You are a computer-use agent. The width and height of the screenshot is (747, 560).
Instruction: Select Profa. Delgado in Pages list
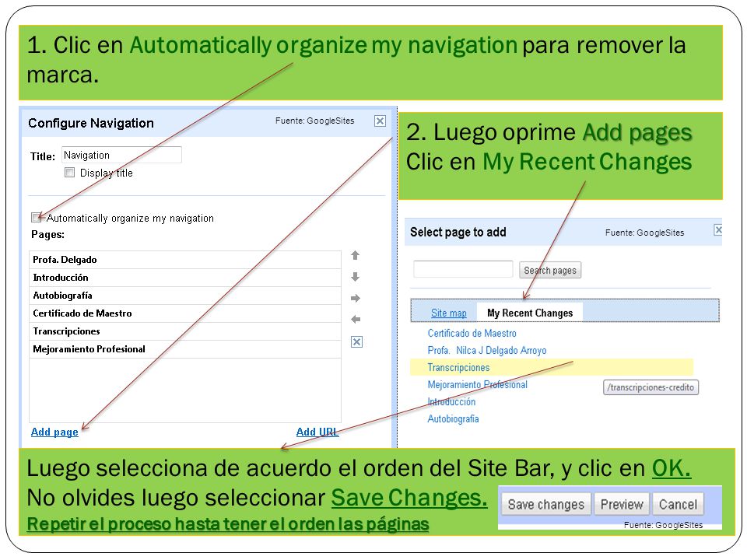[x=185, y=260]
